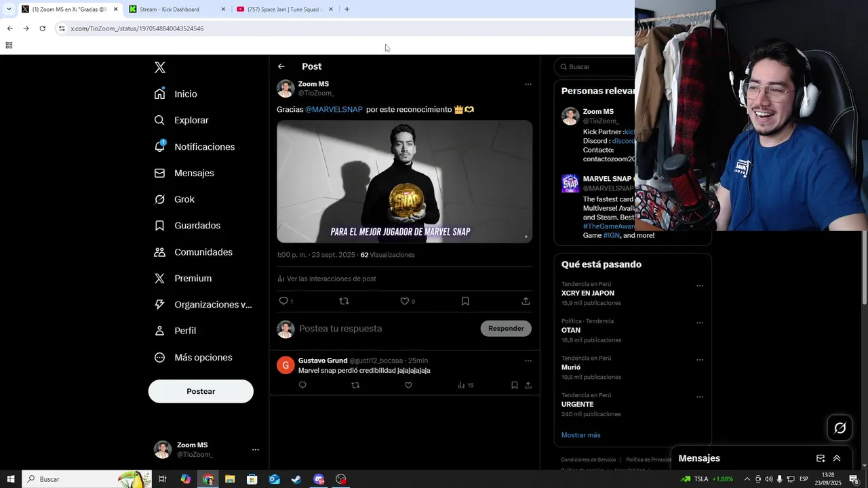The height and width of the screenshot is (488, 868).
Task: Share Gustavo Grund's comment
Action: tap(528, 385)
